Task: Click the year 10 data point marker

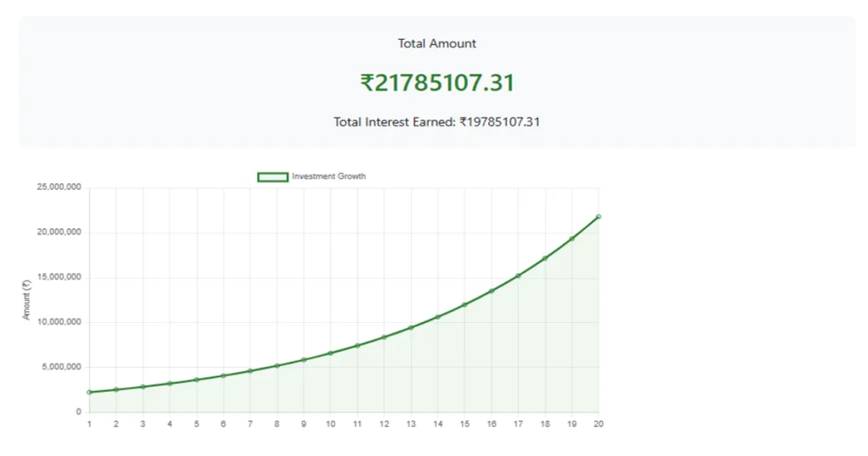Action: tap(331, 353)
